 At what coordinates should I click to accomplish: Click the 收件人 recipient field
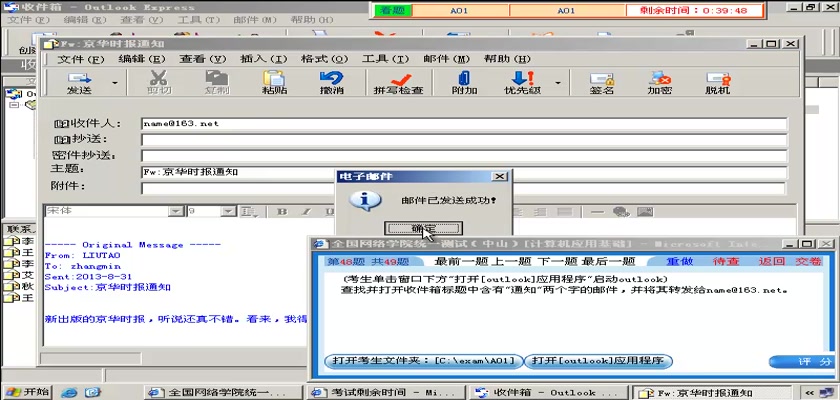coord(464,124)
